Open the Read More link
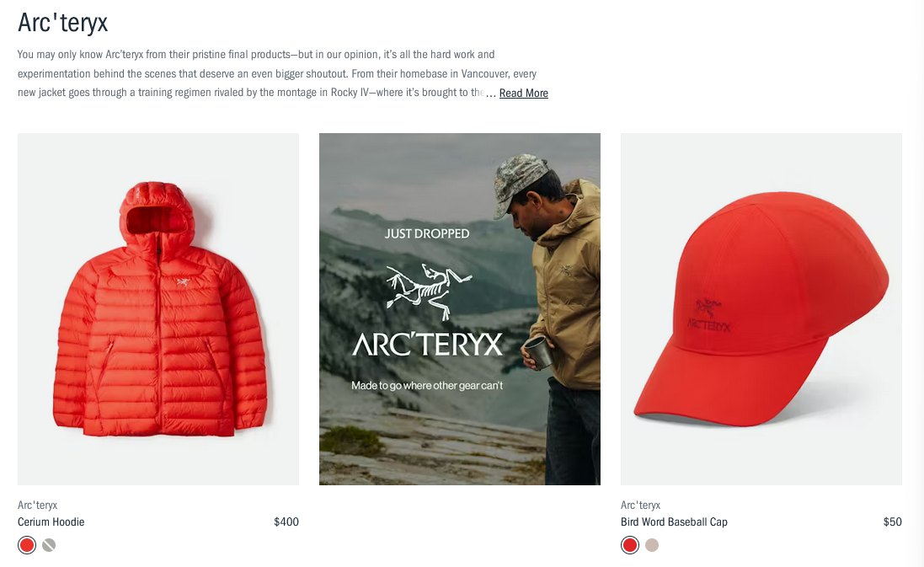 [x=523, y=94]
